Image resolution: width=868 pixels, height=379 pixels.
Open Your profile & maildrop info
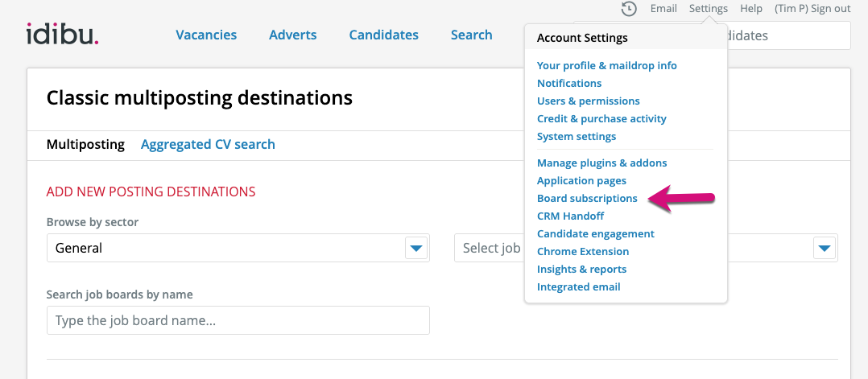(607, 65)
